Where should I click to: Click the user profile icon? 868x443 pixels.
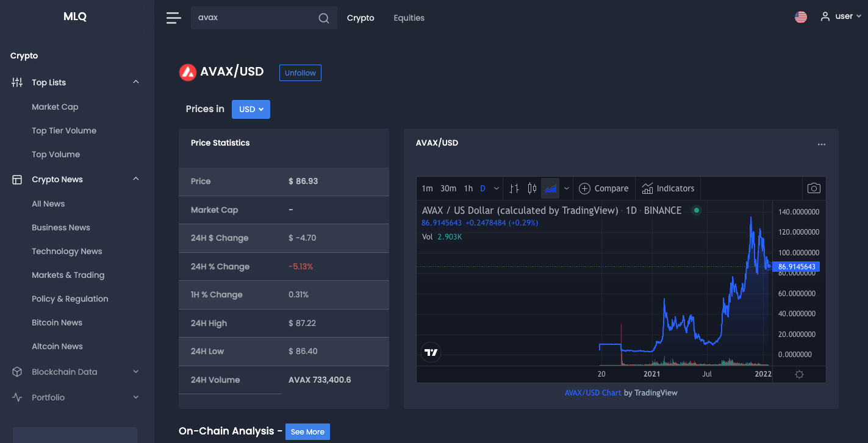[x=825, y=16]
